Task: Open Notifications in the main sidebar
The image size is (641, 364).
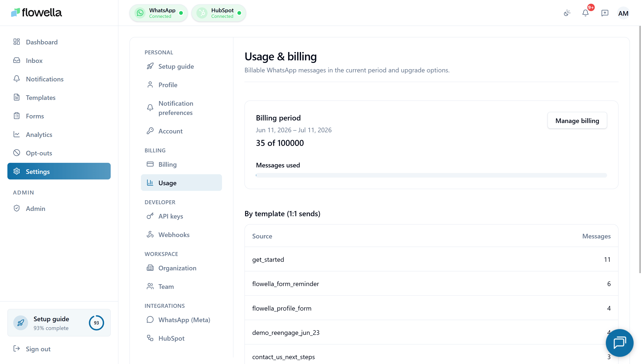Action: (x=59, y=79)
